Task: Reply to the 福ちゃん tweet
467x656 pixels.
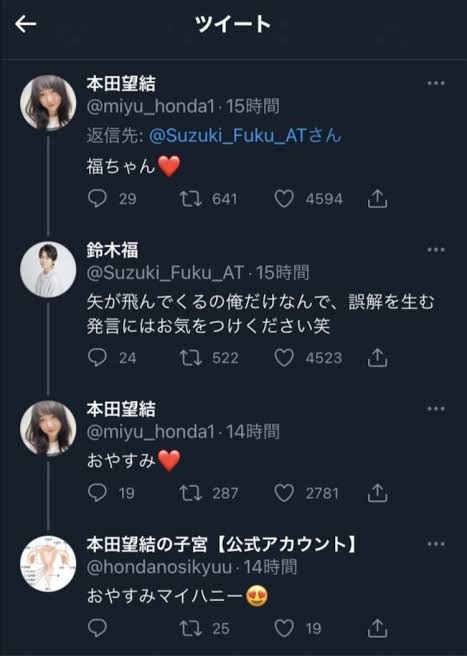Action: point(98,198)
